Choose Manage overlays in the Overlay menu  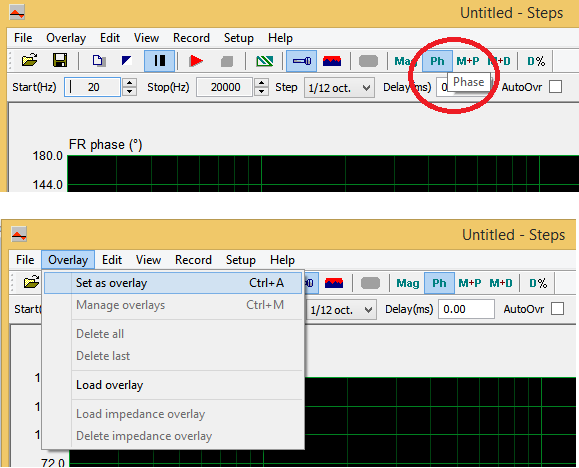click(173, 305)
